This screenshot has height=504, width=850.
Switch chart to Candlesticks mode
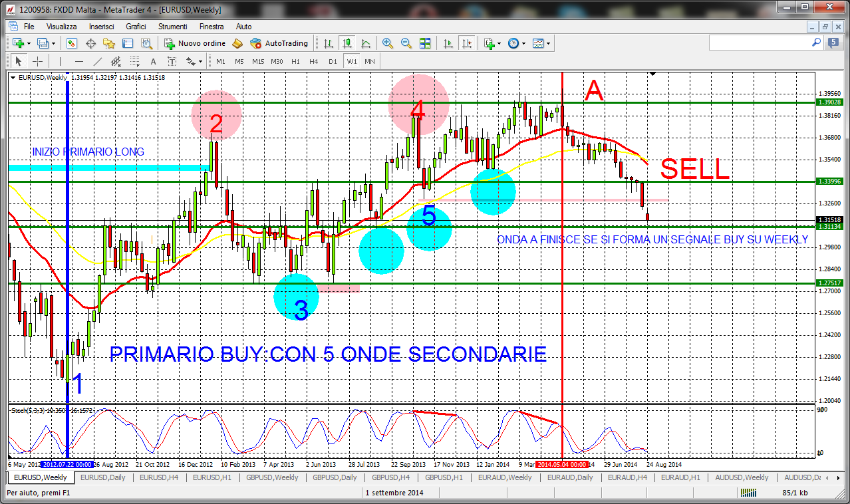(347, 43)
